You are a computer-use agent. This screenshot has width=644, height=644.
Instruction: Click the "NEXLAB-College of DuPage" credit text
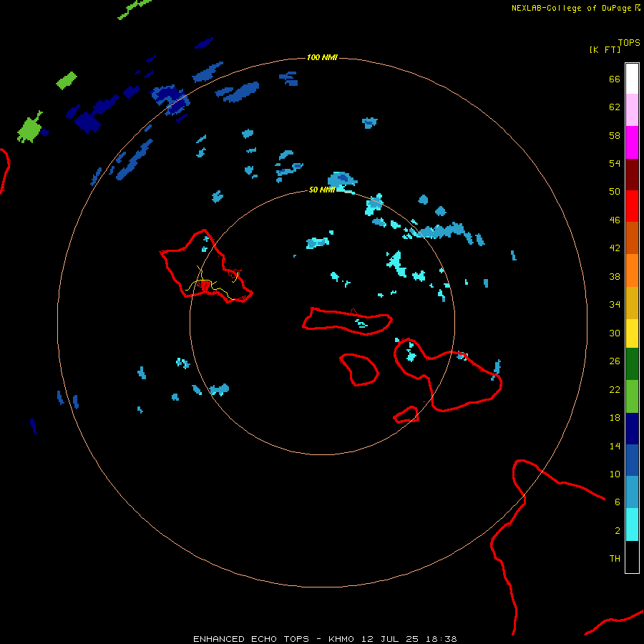571,8
